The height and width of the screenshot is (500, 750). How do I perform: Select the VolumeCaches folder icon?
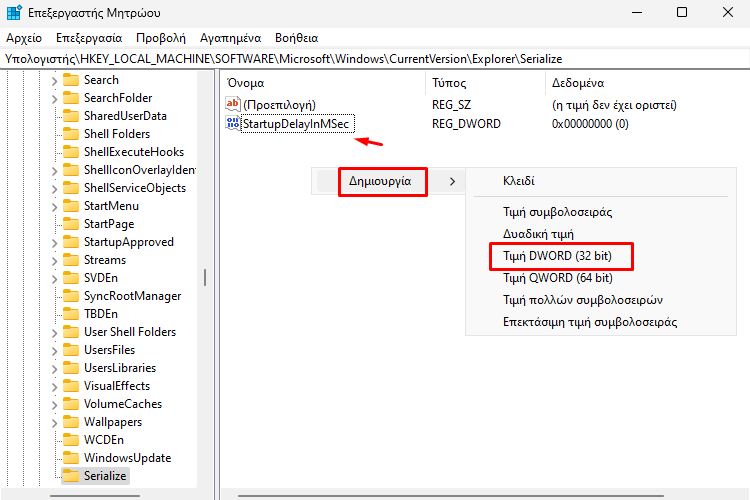(71, 404)
